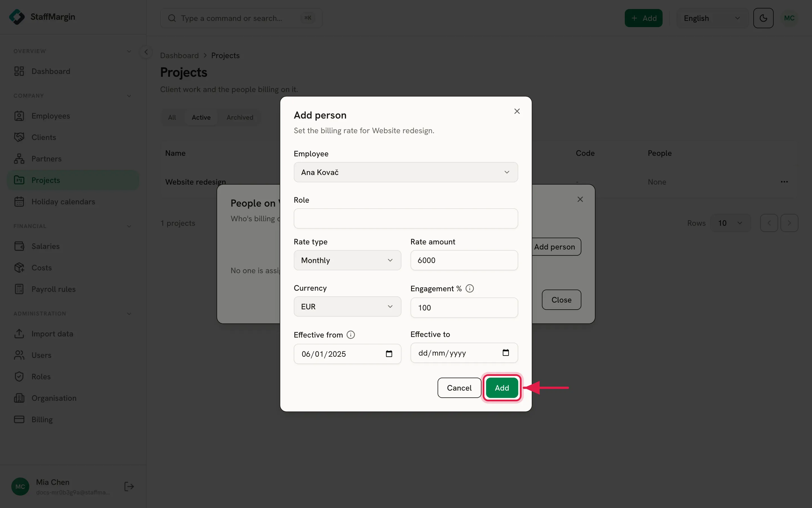Open the Billing page
The height and width of the screenshot is (508, 812).
[73, 420]
